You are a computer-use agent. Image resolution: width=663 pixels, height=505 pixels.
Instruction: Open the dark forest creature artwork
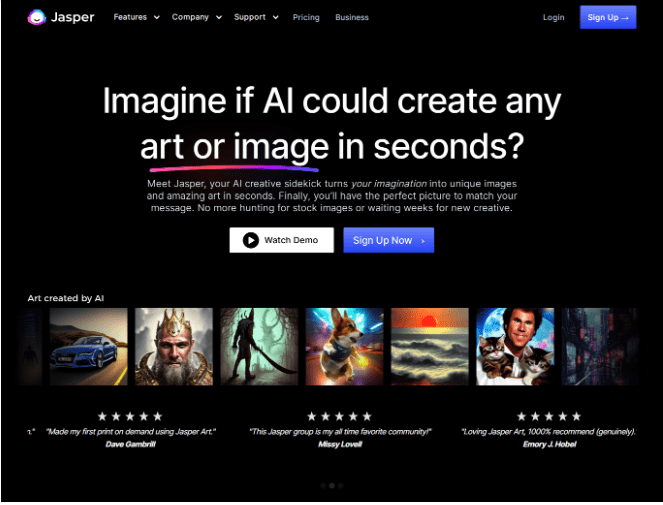point(259,346)
